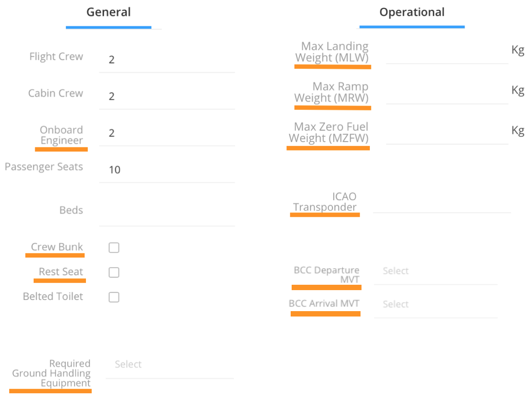Focus the Max Landing Weight field

point(446,53)
